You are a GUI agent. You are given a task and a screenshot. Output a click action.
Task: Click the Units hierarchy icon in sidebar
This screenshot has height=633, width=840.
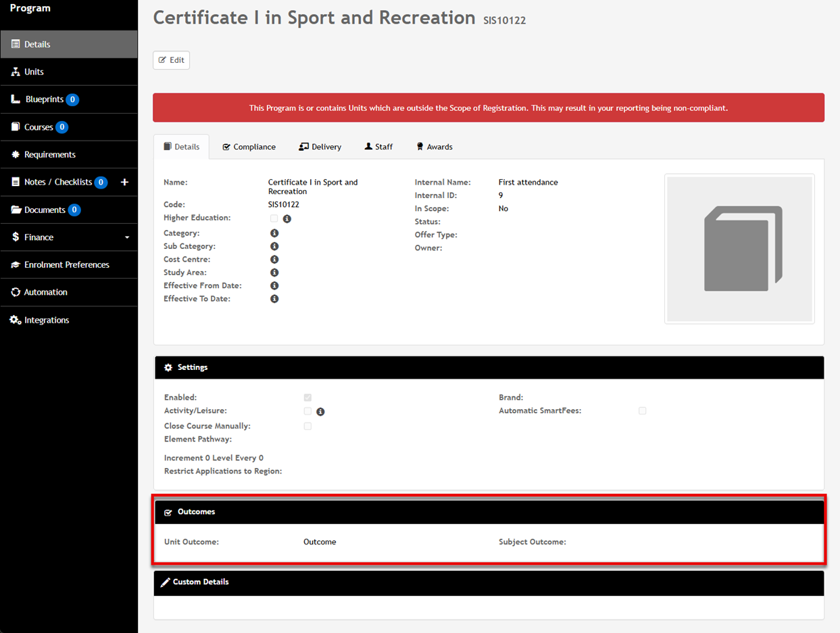pos(16,72)
